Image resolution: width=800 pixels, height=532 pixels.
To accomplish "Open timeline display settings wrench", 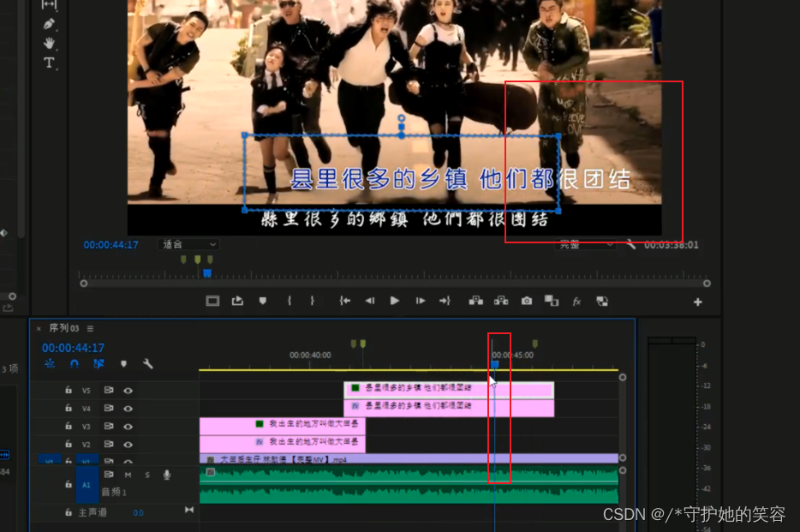I will [x=148, y=364].
